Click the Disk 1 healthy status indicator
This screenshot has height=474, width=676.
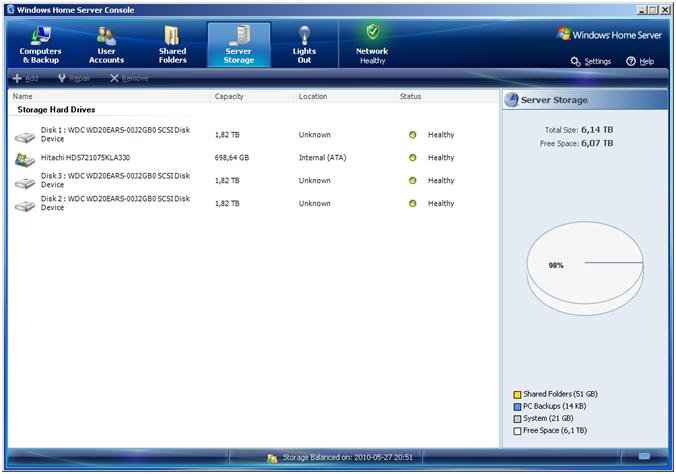pos(413,135)
